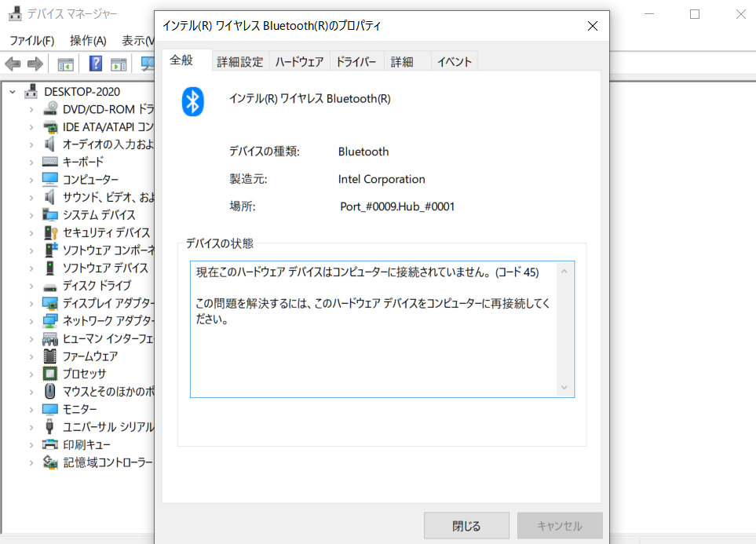Expand the サウンド、ビデオ category chevron
This screenshot has width=756, height=544.
click(31, 198)
